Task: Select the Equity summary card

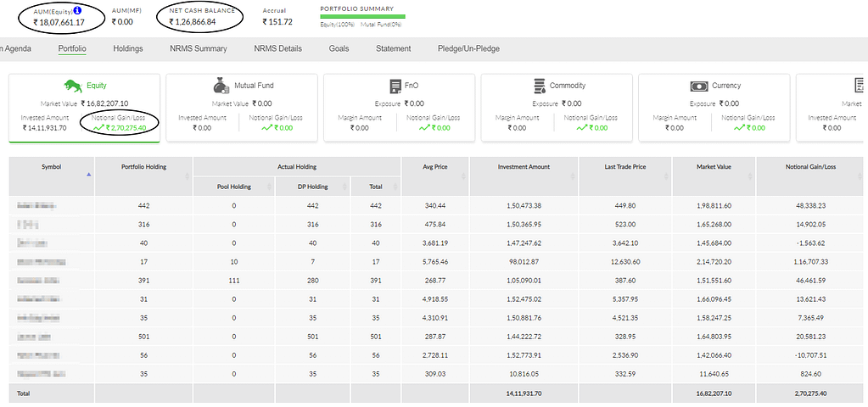Action: point(85,108)
